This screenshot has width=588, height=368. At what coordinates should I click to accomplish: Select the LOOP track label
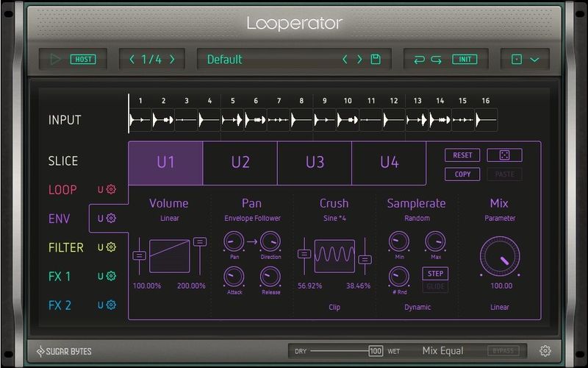pyautogui.click(x=62, y=190)
